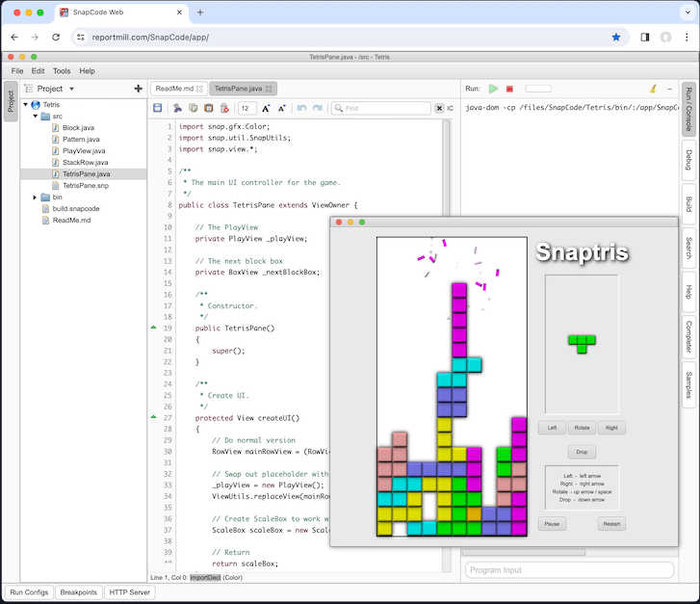Select TetrisPane.snp in project tree
The height and width of the screenshot is (604, 700).
pos(86,185)
